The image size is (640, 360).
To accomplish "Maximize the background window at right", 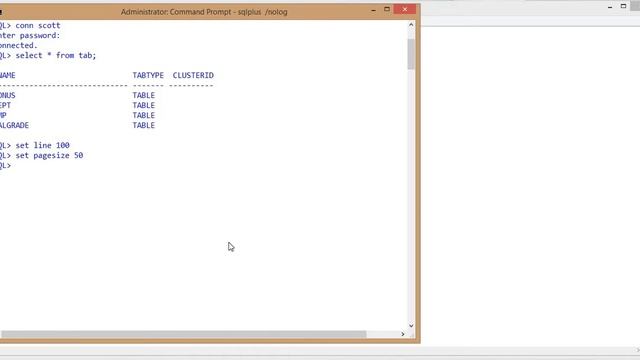I will [x=623, y=6].
